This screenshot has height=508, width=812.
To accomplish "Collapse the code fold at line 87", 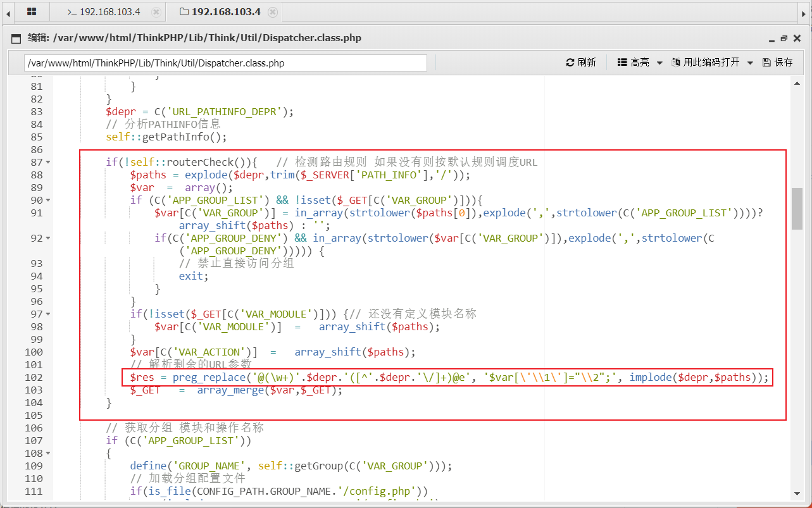I will (x=48, y=163).
